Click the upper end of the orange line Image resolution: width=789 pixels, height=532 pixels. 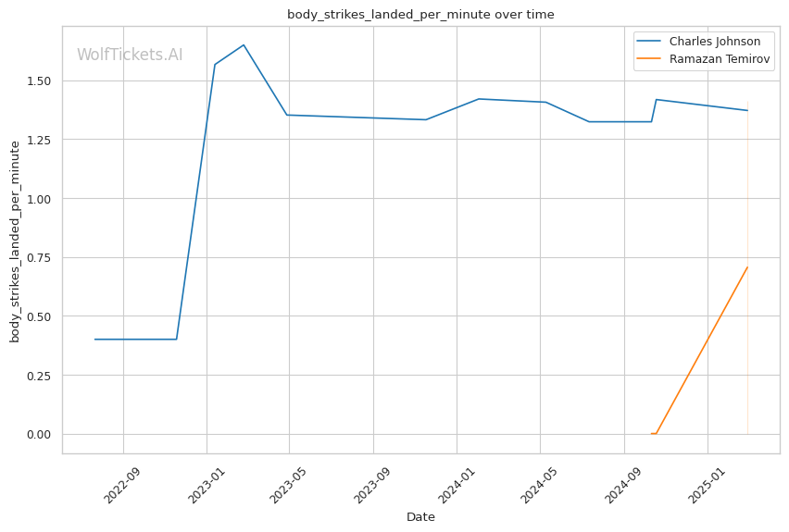(747, 267)
